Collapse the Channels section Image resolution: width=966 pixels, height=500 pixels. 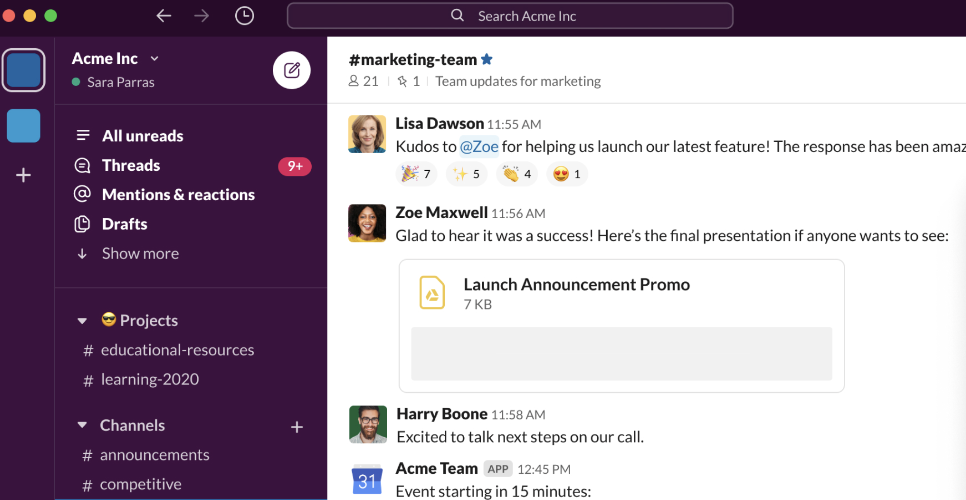(82, 425)
